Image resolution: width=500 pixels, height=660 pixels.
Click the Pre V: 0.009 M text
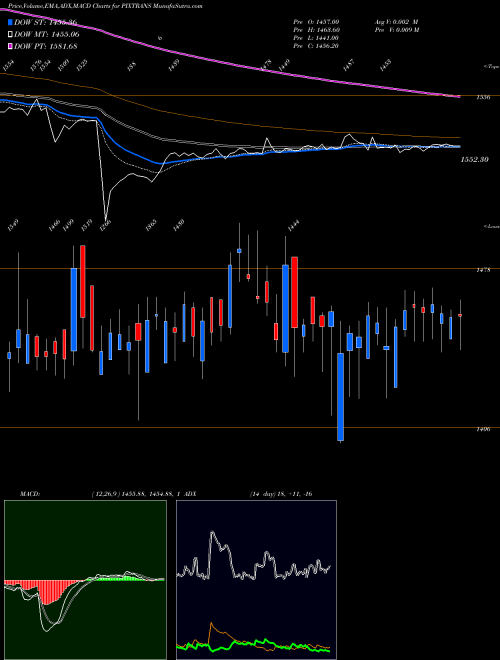tap(396, 30)
